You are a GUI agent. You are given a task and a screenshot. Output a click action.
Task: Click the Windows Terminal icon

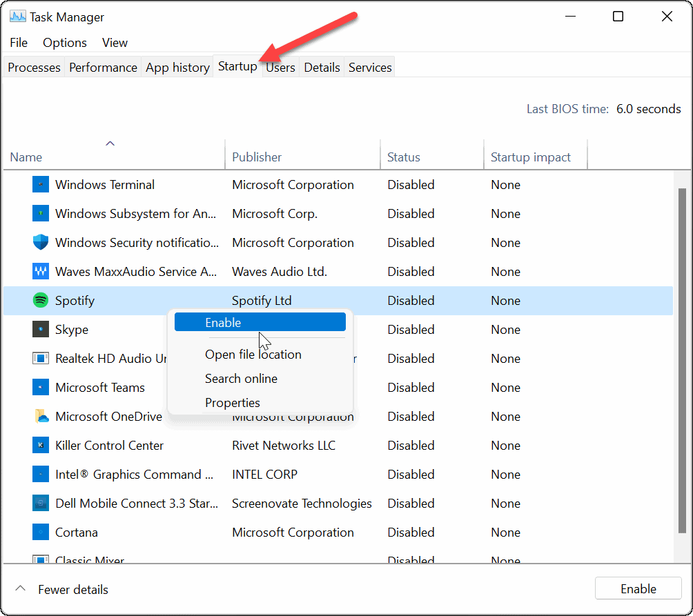40,184
